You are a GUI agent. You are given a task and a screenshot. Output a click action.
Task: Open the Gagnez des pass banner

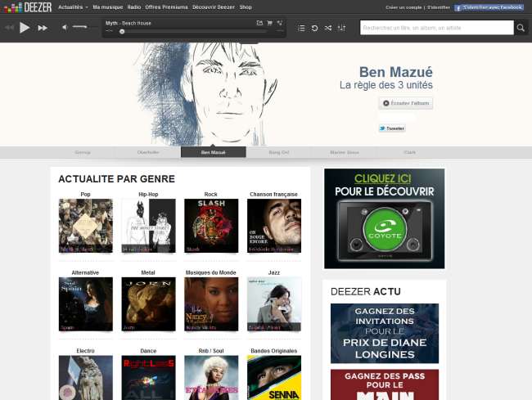tap(385, 384)
